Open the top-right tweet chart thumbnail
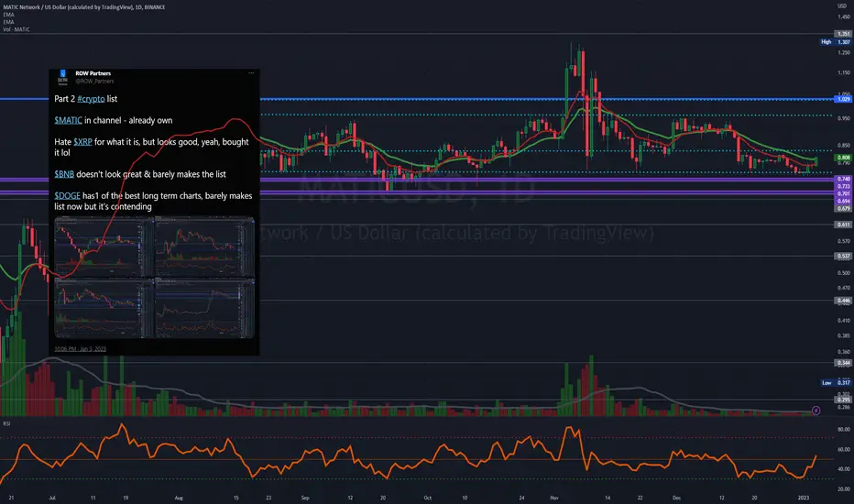Screen dimensions: 854x504 204,247
